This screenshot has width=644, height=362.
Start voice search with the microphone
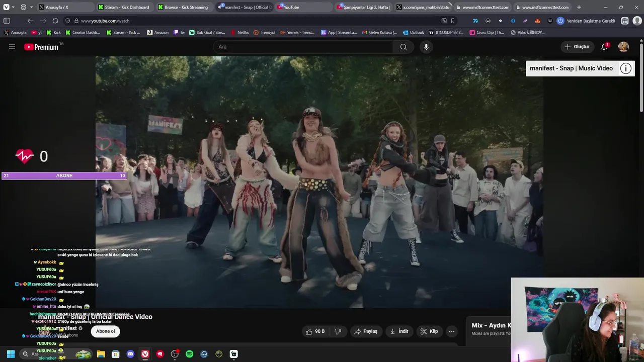pos(426,47)
